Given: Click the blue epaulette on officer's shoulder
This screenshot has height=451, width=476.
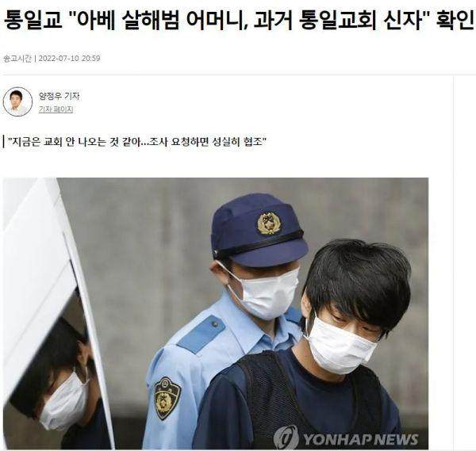Looking at the screenshot, I should 202,334.
